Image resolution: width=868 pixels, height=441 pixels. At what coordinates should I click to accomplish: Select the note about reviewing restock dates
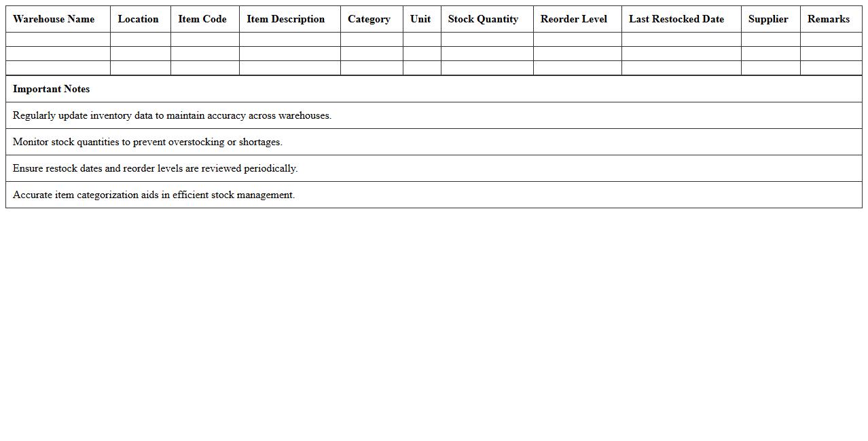155,168
